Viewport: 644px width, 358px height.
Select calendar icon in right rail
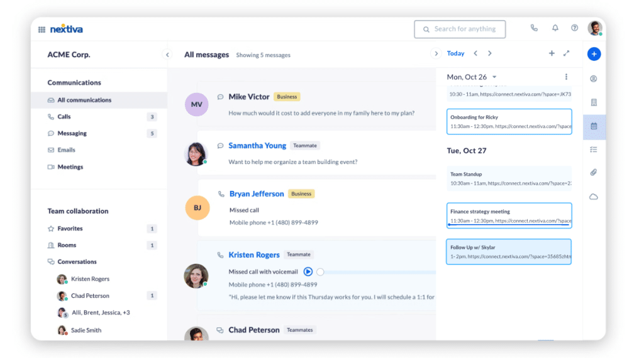pyautogui.click(x=594, y=126)
